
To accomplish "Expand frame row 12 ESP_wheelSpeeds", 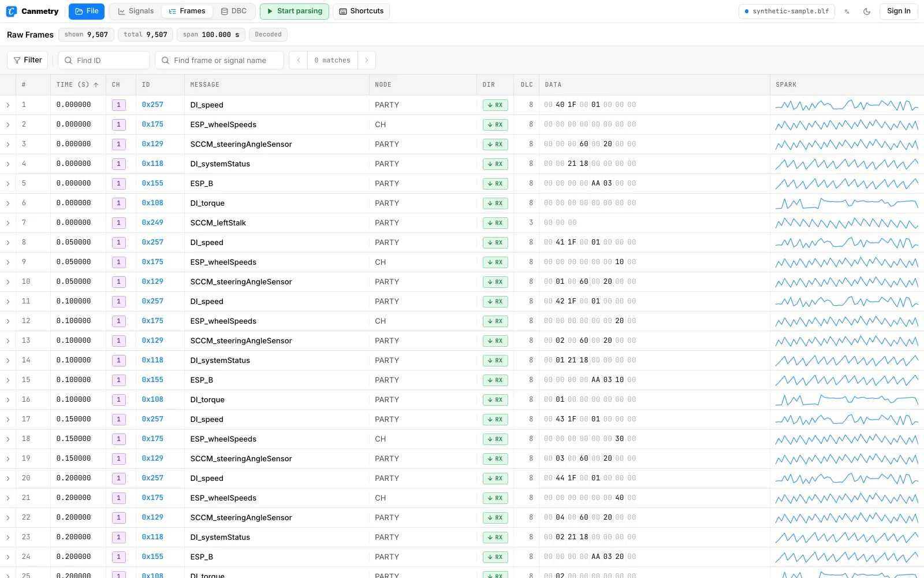I will [8, 321].
